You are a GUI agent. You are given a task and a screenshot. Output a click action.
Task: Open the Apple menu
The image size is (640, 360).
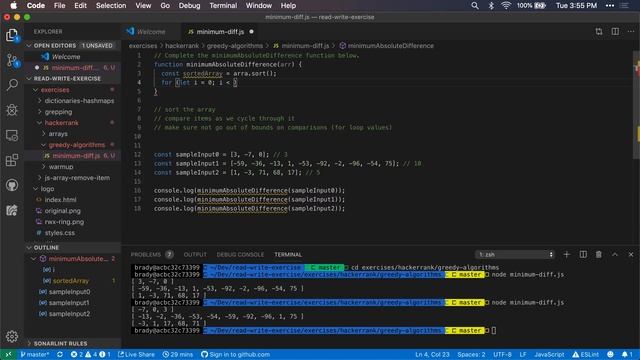13,6
